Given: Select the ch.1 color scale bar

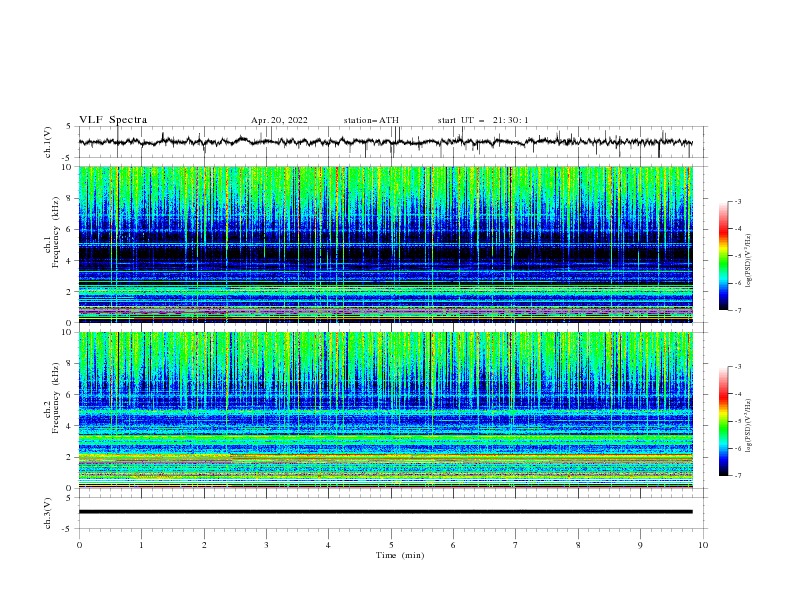Looking at the screenshot, I should tap(724, 256).
